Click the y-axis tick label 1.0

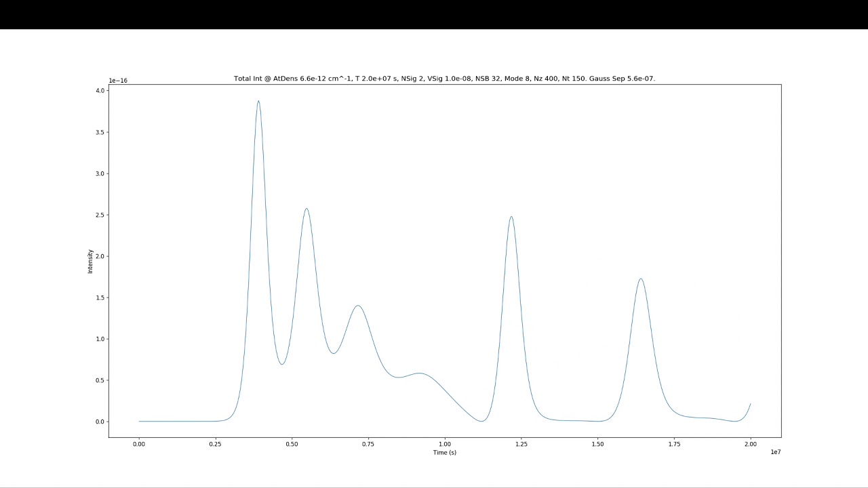coord(100,339)
